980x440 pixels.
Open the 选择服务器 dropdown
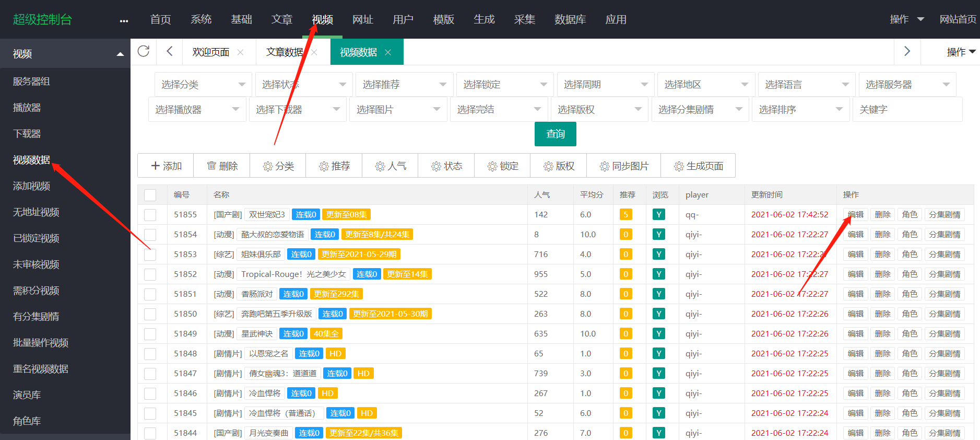tap(907, 84)
